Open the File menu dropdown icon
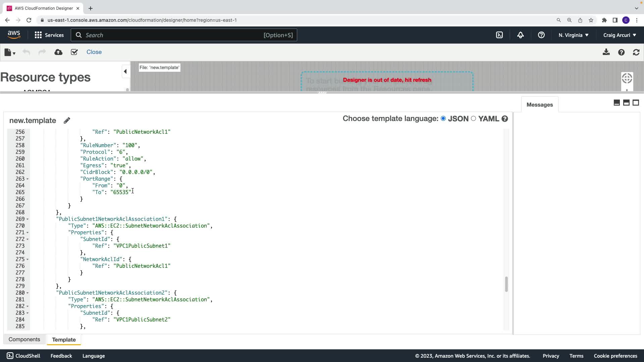644x362 pixels. pos(10,52)
